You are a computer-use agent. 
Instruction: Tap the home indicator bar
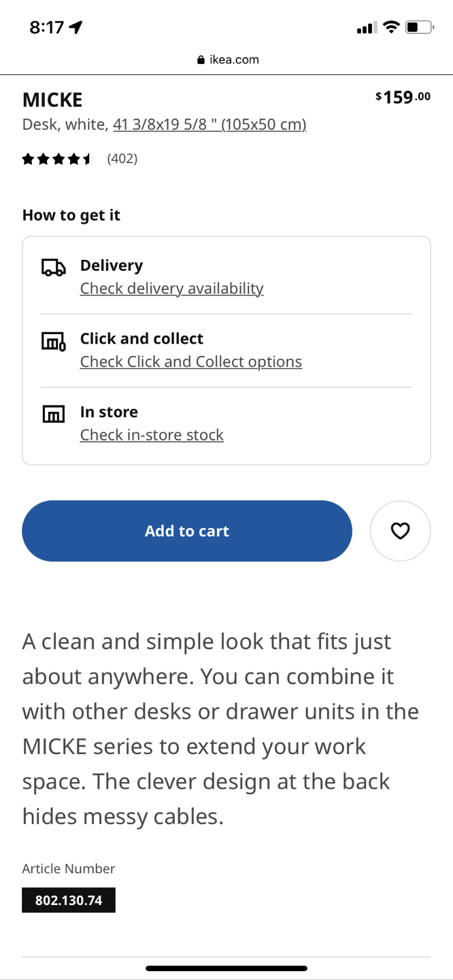click(x=227, y=968)
